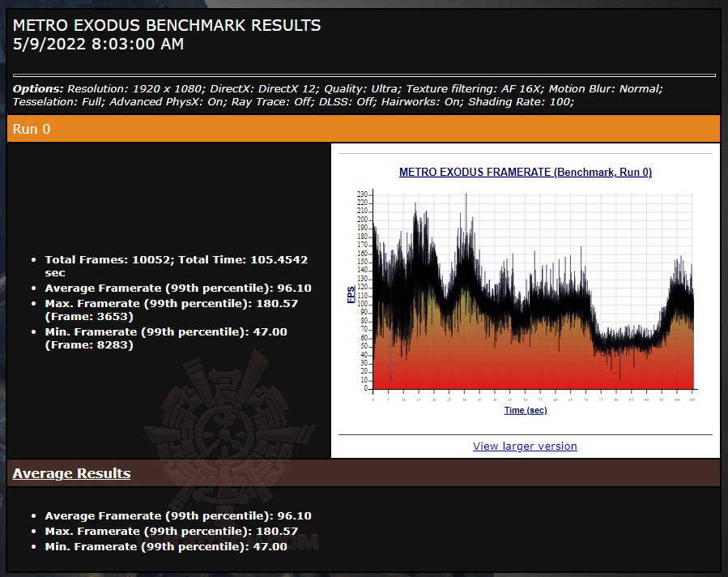Screen dimensions: 728x577
Task: Select Average Results Min. Framerate line
Action: click(166, 546)
